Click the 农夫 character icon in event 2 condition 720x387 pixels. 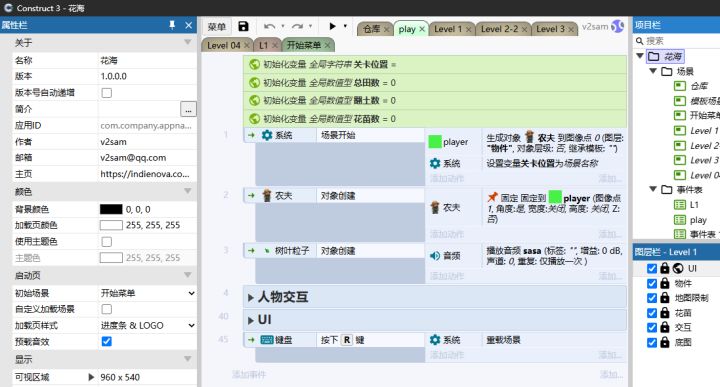pyautogui.click(x=267, y=196)
